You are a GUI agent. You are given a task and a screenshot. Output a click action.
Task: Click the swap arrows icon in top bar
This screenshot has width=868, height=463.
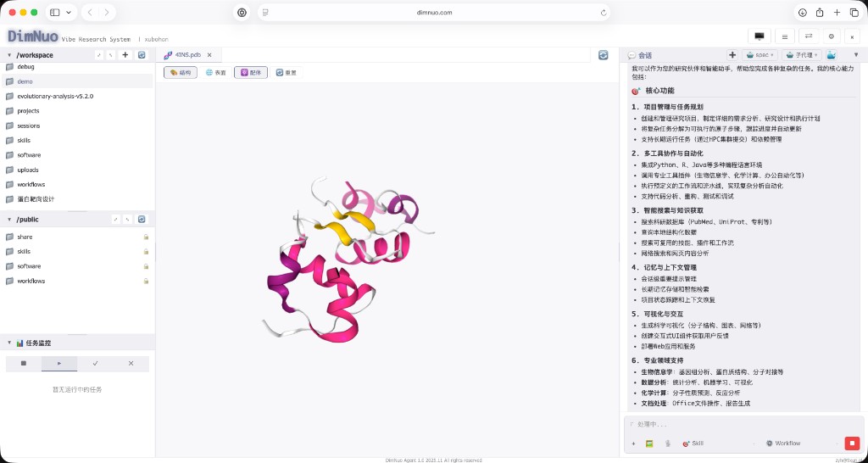coord(808,36)
